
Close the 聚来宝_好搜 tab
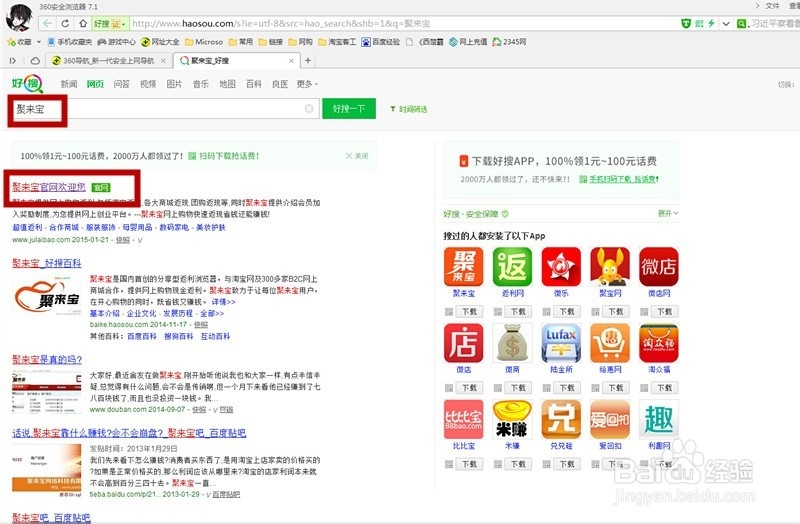pyautogui.click(x=291, y=61)
